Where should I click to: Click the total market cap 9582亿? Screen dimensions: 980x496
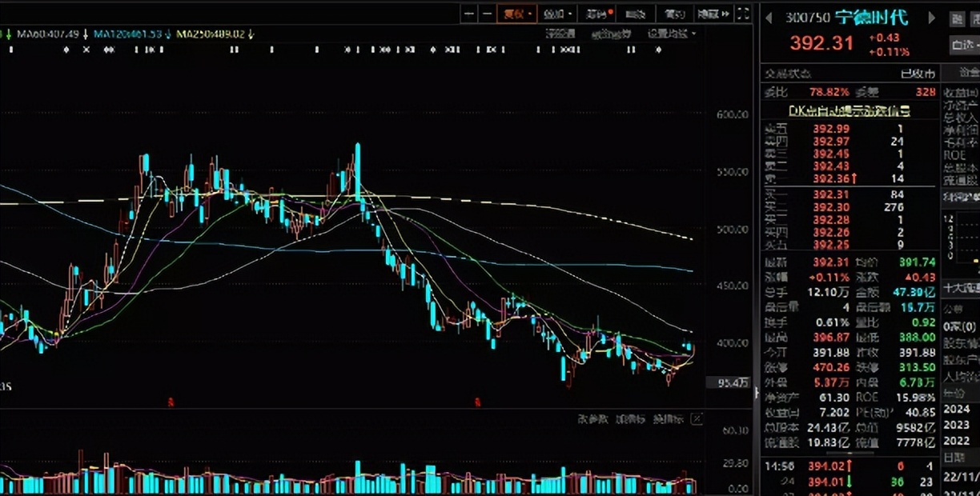[x=918, y=428]
